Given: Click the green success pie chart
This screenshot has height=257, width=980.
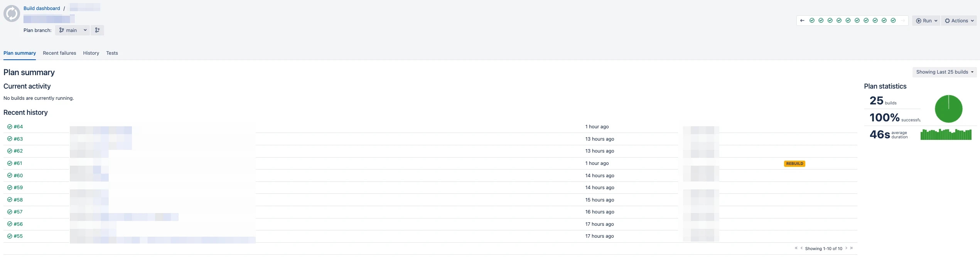Looking at the screenshot, I should (948, 109).
